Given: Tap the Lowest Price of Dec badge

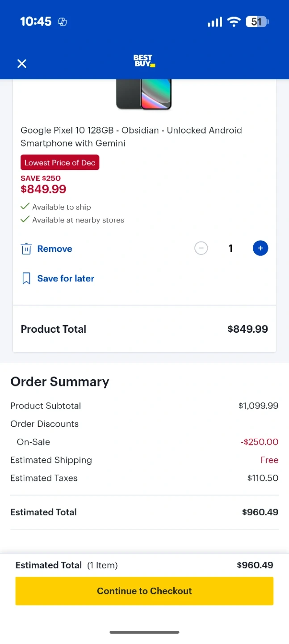Looking at the screenshot, I should pyautogui.click(x=60, y=162).
